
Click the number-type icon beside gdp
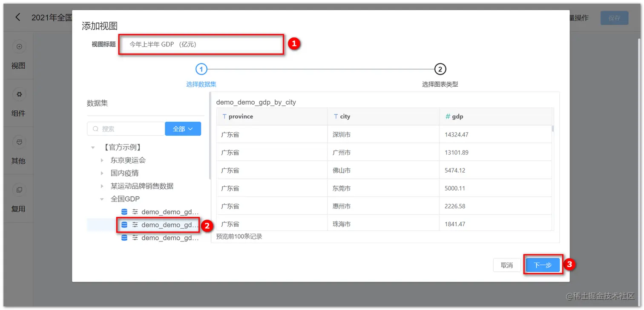(x=448, y=117)
